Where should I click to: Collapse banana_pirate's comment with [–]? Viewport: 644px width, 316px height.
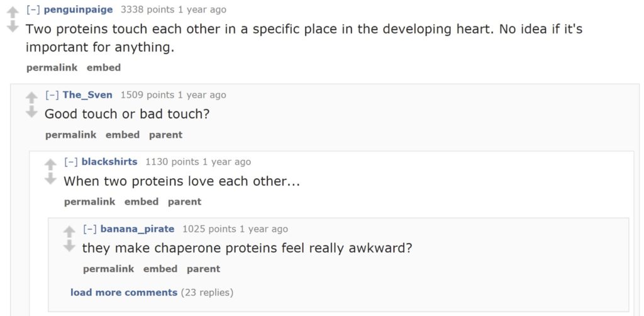[89, 229]
